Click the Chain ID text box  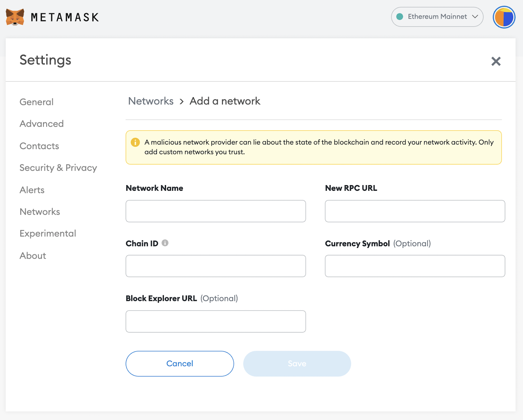[216, 266]
